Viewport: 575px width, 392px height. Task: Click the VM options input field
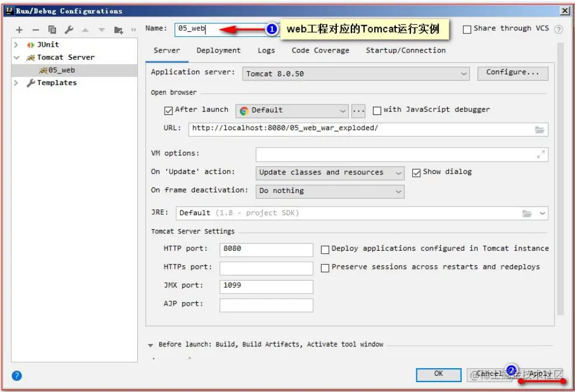[402, 155]
